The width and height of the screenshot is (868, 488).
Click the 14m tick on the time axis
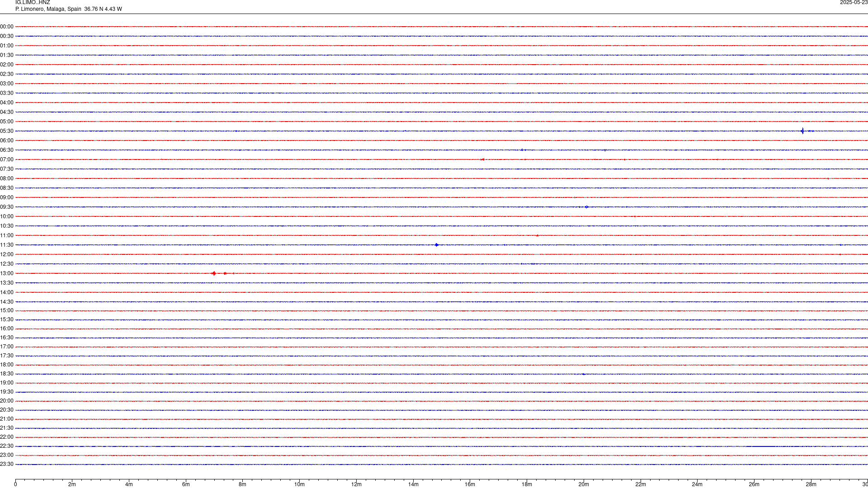413,484
